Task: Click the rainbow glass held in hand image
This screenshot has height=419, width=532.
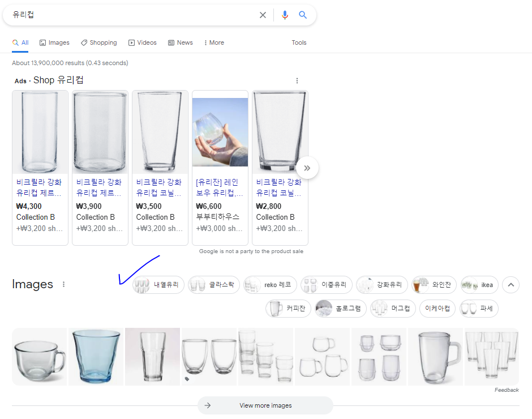Action: tap(220, 132)
